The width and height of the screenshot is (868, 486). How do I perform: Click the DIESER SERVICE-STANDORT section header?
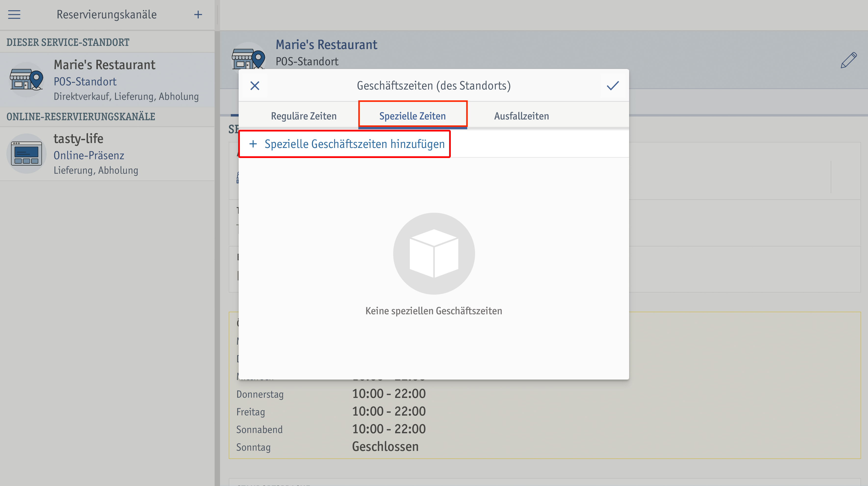68,42
